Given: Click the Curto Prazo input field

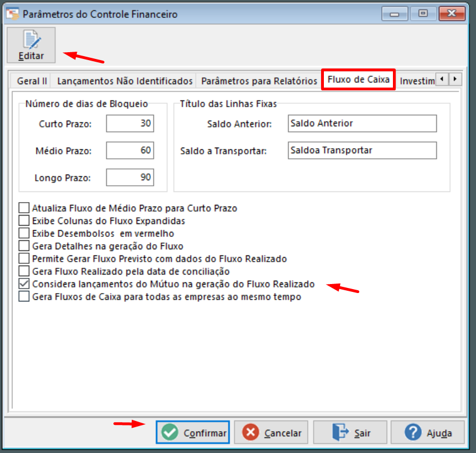Looking at the screenshot, I should click(130, 123).
